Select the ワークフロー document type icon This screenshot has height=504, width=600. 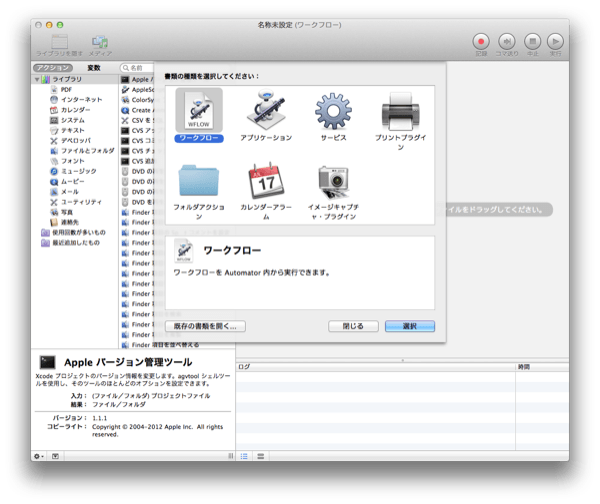point(199,110)
